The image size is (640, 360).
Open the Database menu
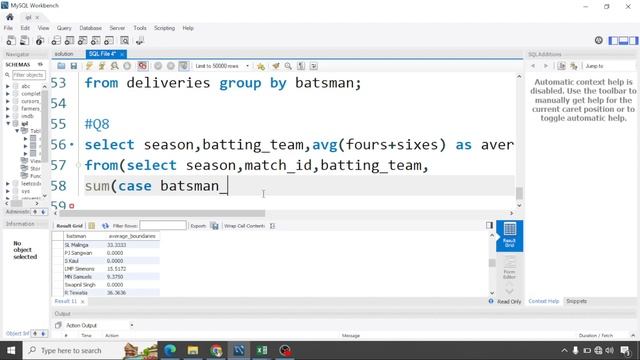pos(91,28)
